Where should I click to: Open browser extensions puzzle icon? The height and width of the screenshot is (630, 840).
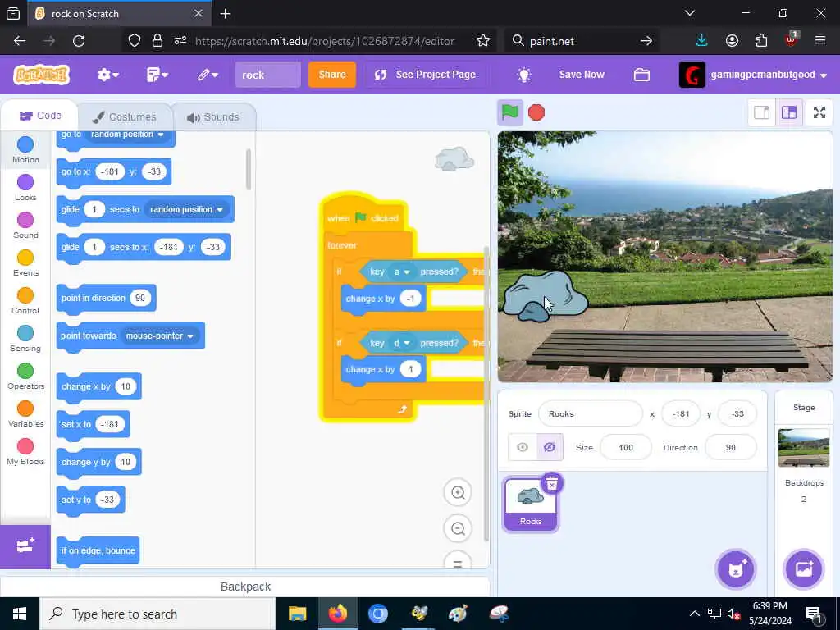(x=760, y=41)
